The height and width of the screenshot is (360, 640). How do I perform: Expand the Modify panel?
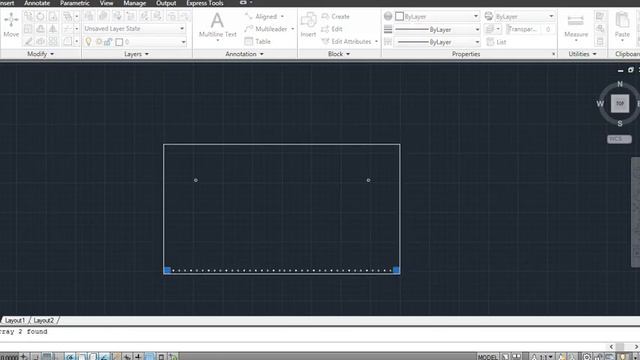40,54
